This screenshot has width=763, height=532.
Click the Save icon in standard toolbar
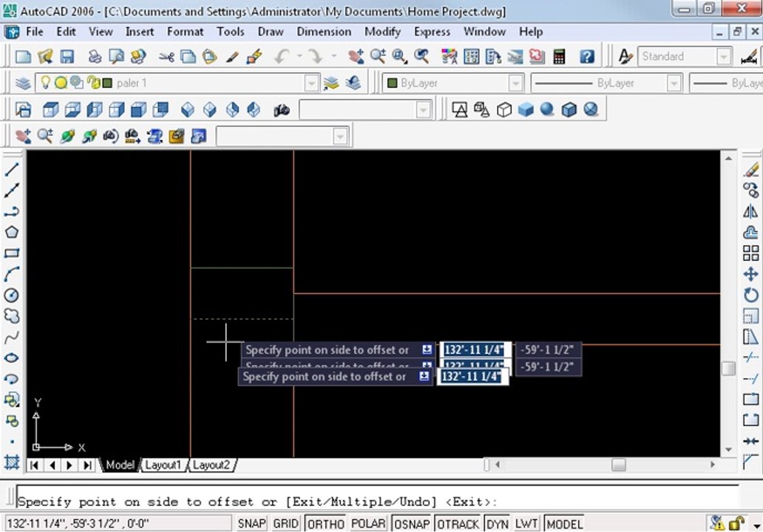[67, 57]
